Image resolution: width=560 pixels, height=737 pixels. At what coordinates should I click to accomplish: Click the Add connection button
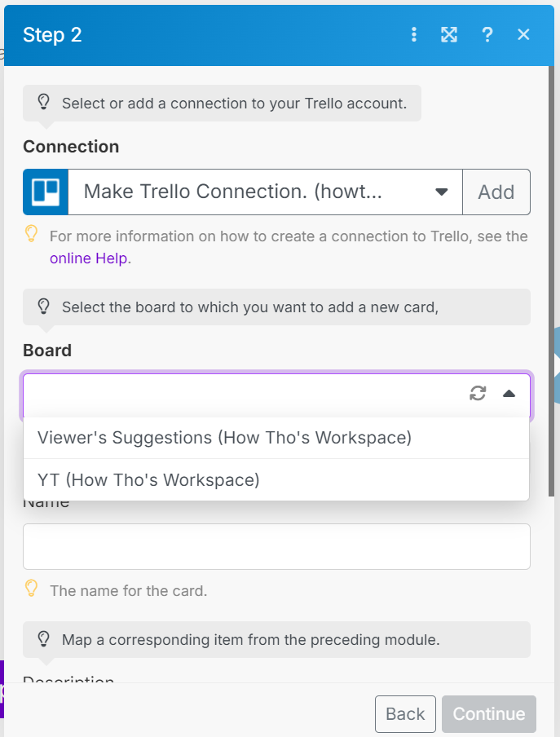[496, 192]
